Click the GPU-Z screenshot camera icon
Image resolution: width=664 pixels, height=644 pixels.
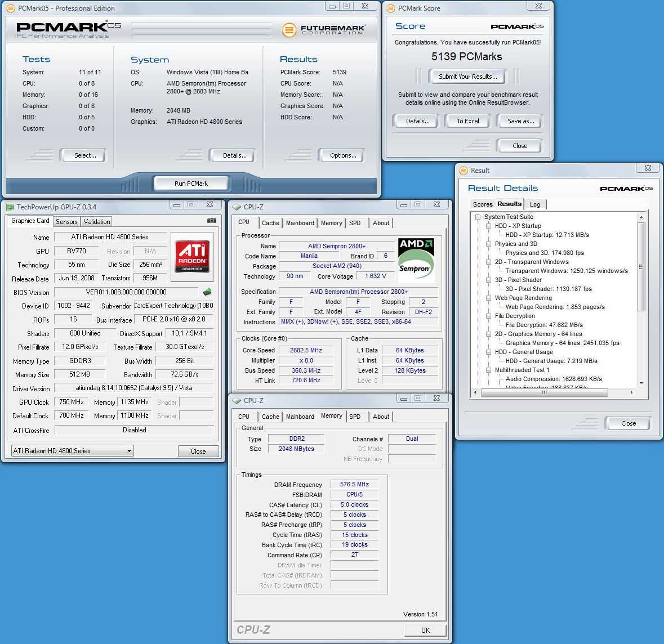[212, 221]
